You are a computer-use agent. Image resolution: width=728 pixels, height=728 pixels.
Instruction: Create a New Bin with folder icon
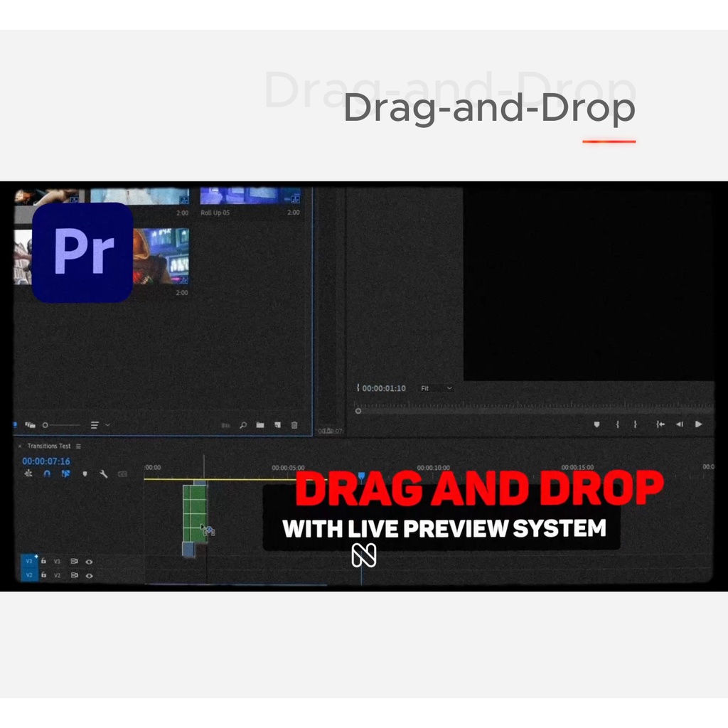260,425
